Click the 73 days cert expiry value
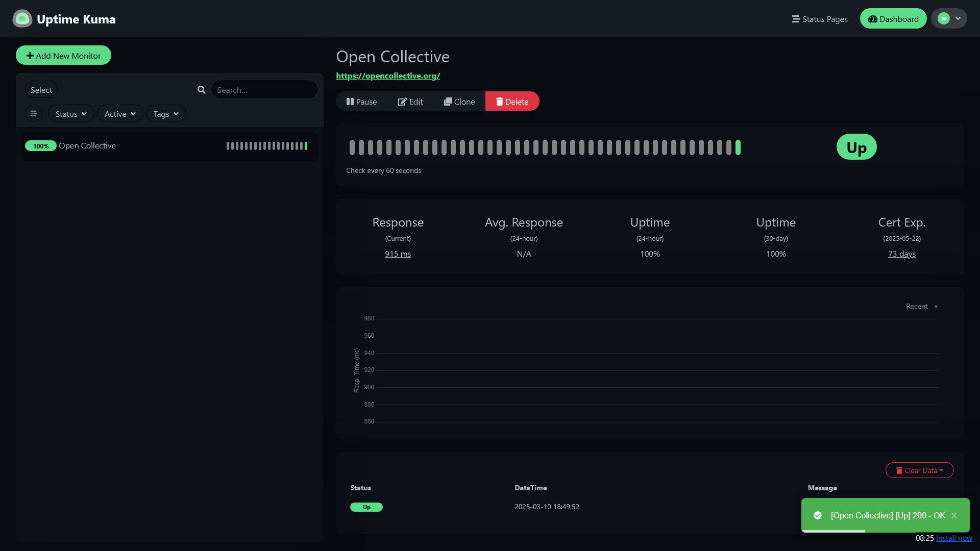This screenshot has width=980, height=551. tap(902, 254)
